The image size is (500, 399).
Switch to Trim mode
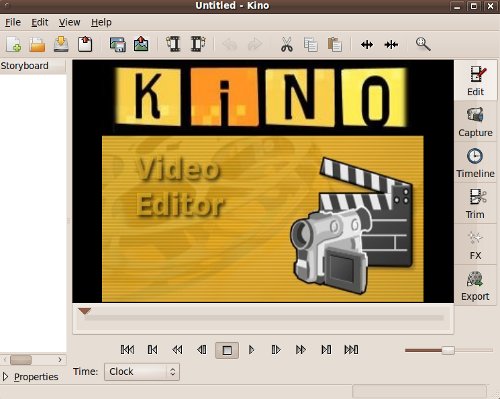coord(475,204)
